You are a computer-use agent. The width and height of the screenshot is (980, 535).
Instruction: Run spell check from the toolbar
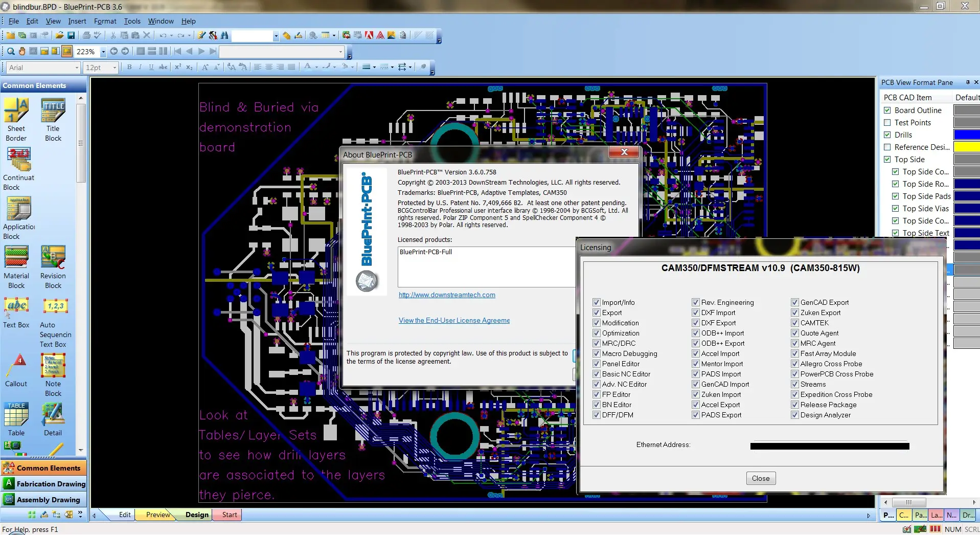(x=98, y=35)
